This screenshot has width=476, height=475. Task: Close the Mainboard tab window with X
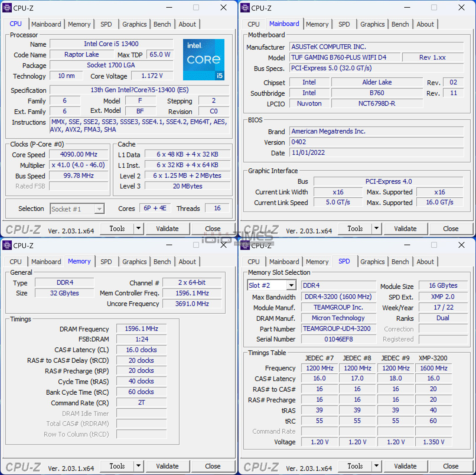click(461, 8)
